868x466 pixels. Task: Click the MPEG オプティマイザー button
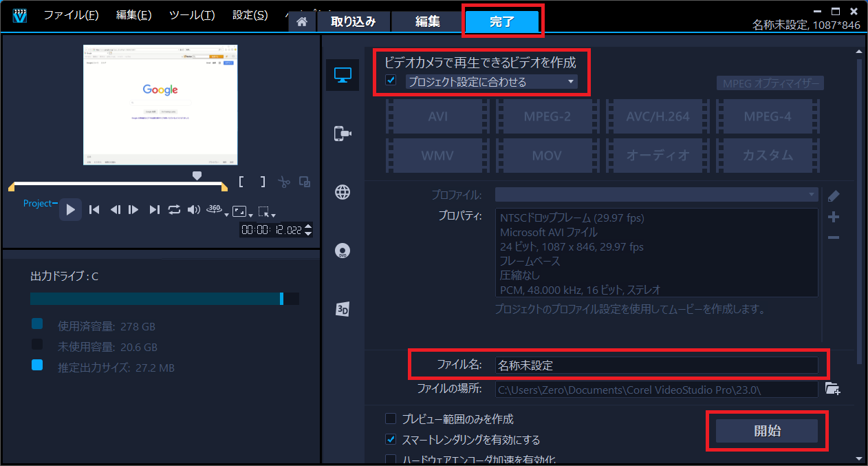pyautogui.click(x=770, y=83)
